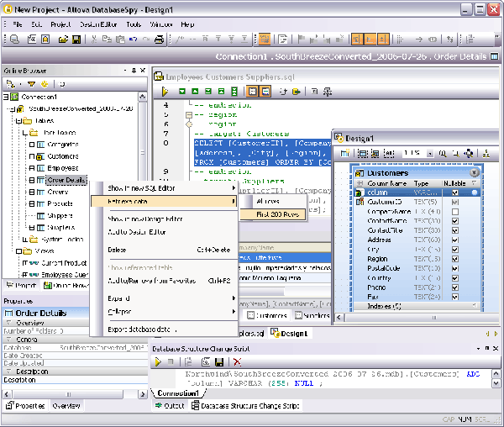
Task: Click the Save icon in main toolbar
Action: [76, 40]
